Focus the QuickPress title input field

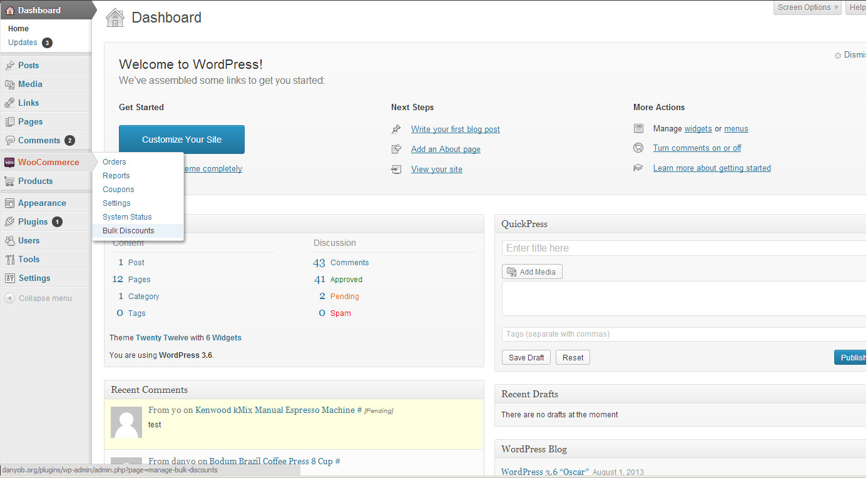pyautogui.click(x=682, y=248)
